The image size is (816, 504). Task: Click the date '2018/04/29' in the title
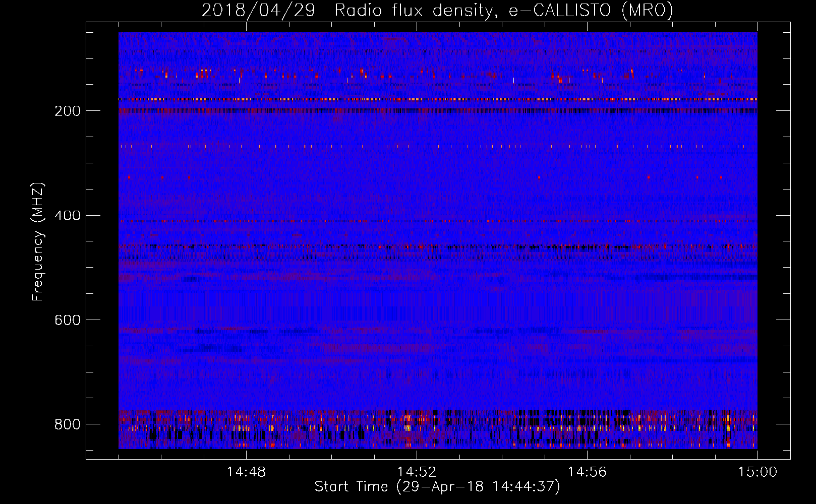258,11
